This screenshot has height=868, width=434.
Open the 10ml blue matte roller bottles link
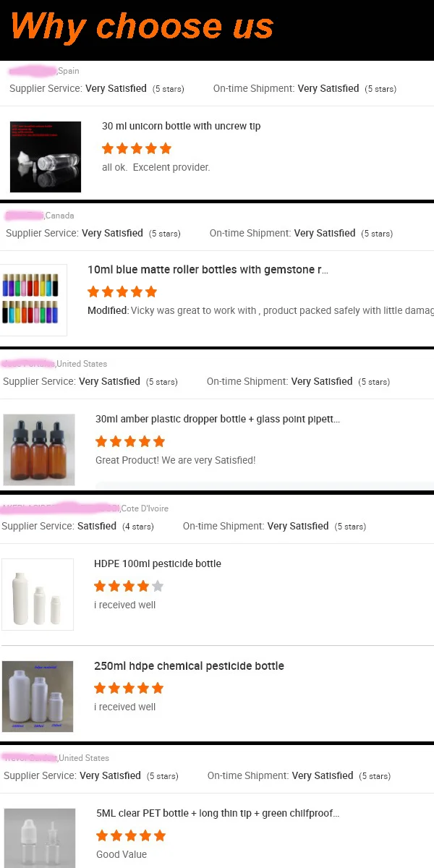(x=208, y=270)
